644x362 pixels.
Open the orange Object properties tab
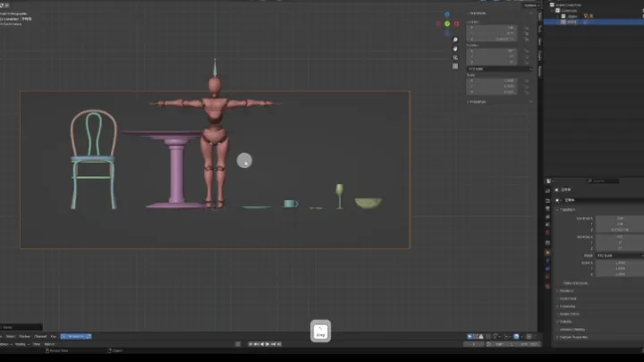click(547, 252)
